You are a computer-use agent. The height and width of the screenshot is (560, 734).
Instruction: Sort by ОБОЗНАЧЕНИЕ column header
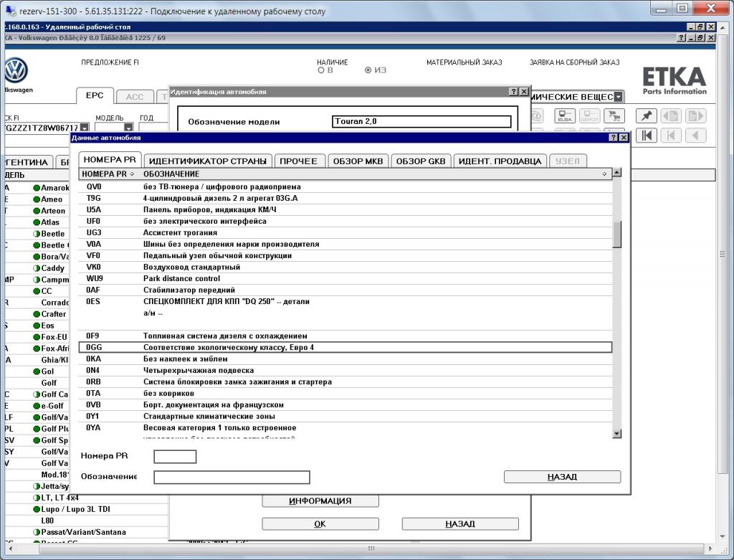376,174
